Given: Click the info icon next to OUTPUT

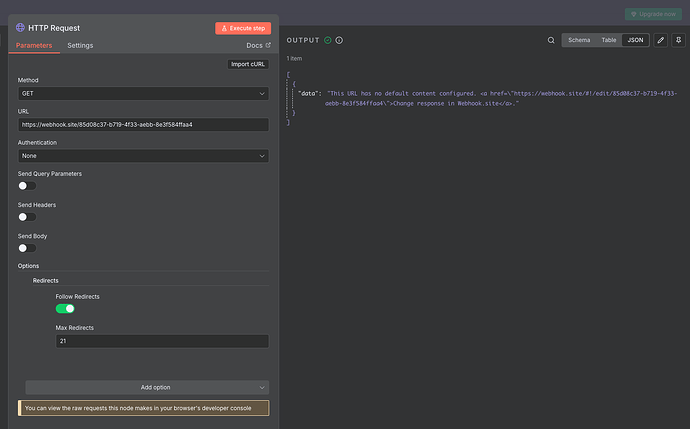Looking at the screenshot, I should coord(339,40).
